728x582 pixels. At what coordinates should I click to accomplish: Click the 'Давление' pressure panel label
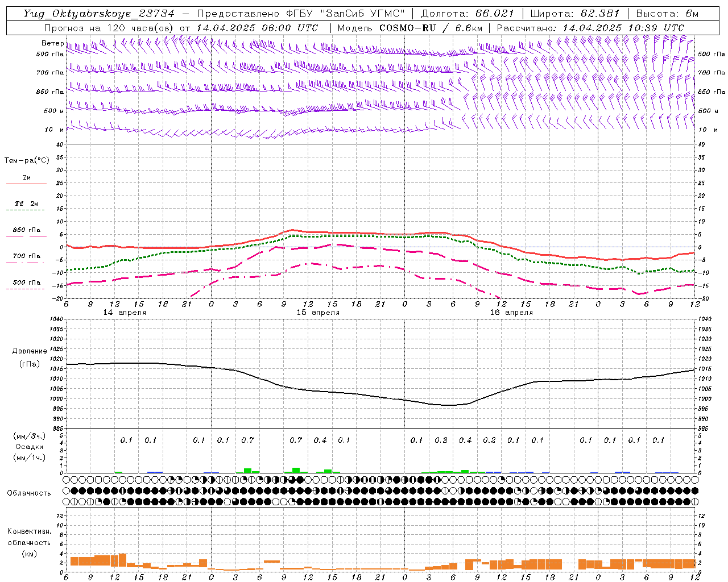coord(30,351)
